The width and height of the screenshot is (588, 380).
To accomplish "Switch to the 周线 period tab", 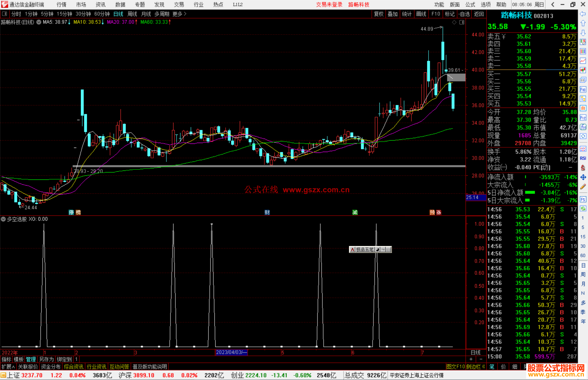I will (x=132, y=14).
